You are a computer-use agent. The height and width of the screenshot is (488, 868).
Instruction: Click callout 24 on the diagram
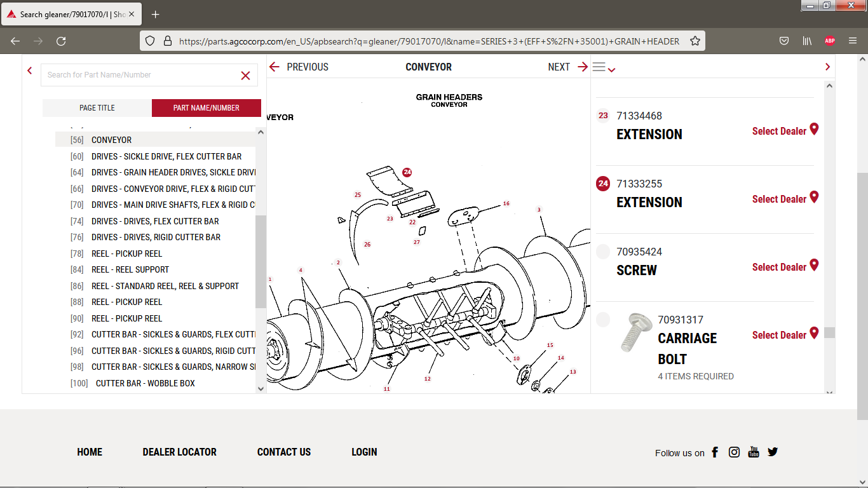point(407,172)
